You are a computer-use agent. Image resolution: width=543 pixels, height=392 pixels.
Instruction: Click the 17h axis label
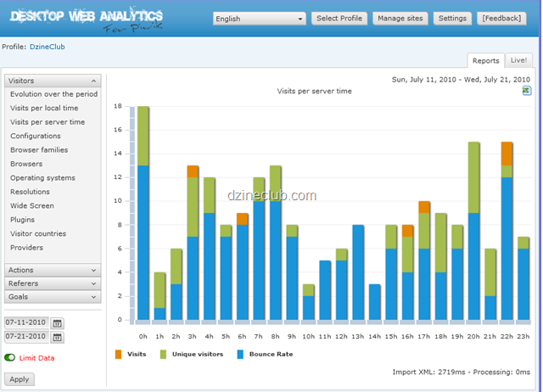pyautogui.click(x=424, y=336)
